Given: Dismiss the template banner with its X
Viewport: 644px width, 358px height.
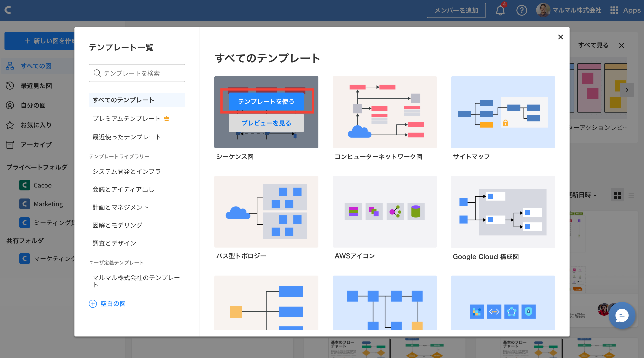Looking at the screenshot, I should click(622, 45).
